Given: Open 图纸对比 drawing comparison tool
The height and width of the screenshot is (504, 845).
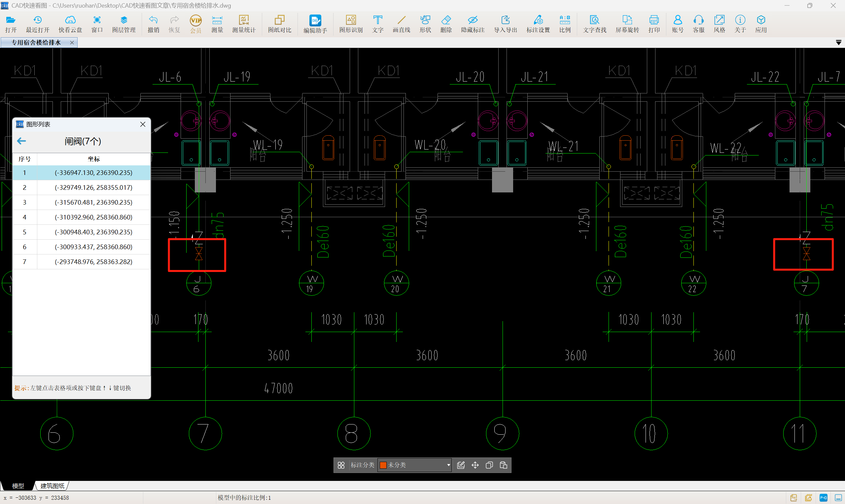Looking at the screenshot, I should coord(279,24).
